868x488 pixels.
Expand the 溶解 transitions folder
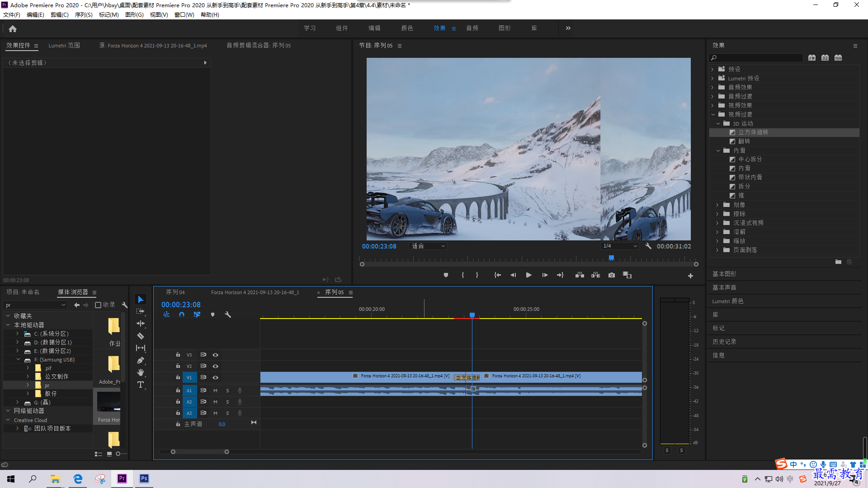717,232
